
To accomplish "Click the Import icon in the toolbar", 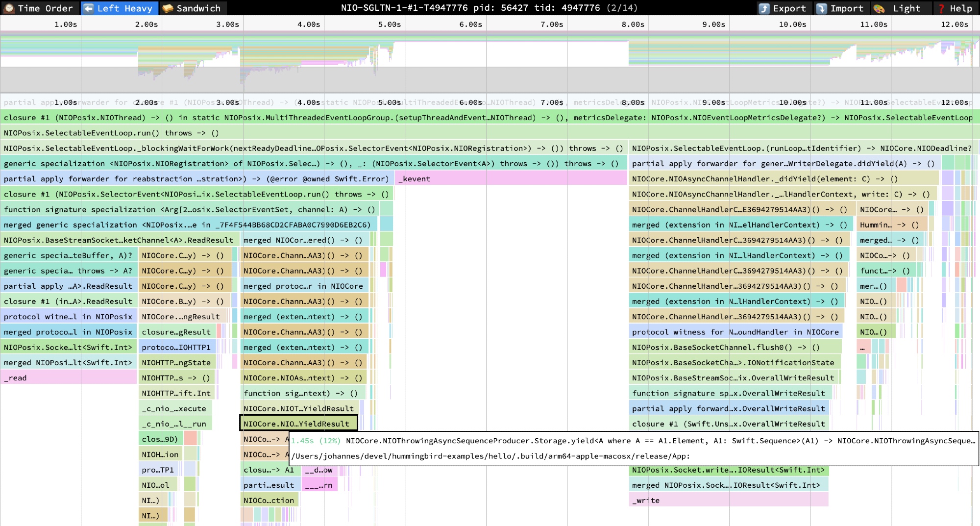I will (822, 8).
